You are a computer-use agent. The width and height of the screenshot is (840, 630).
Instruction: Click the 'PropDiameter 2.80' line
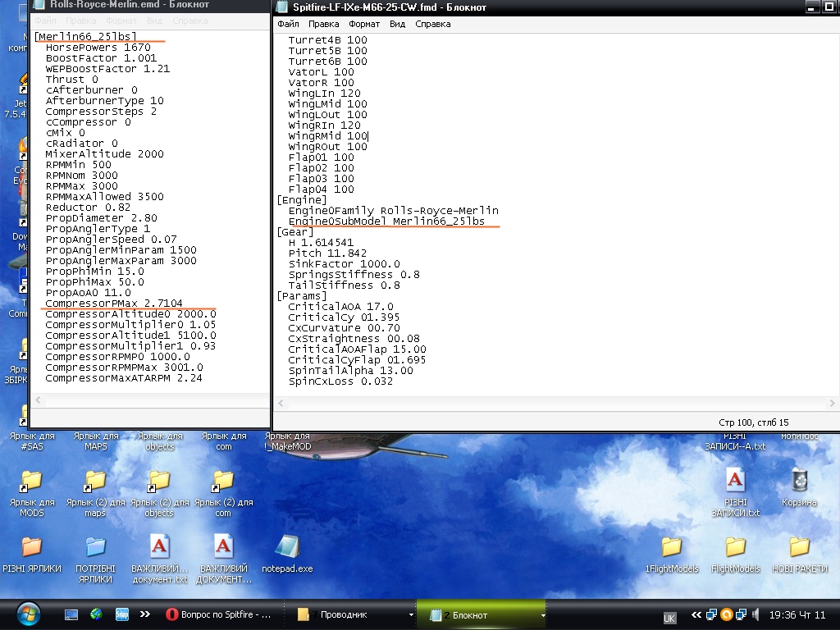pyautogui.click(x=101, y=218)
